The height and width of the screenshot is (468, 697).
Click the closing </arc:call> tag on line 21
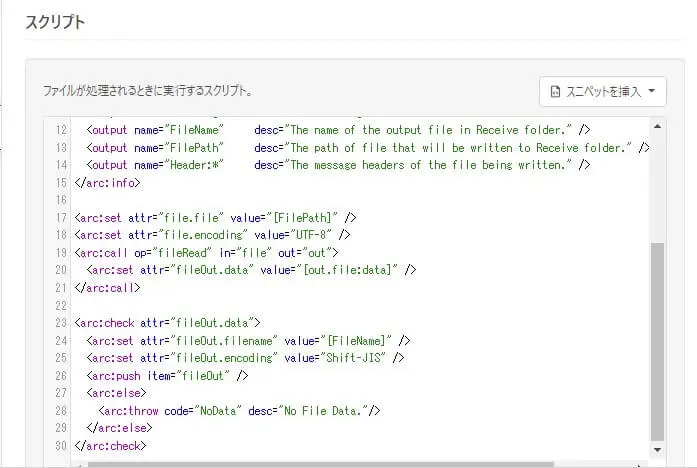point(107,288)
